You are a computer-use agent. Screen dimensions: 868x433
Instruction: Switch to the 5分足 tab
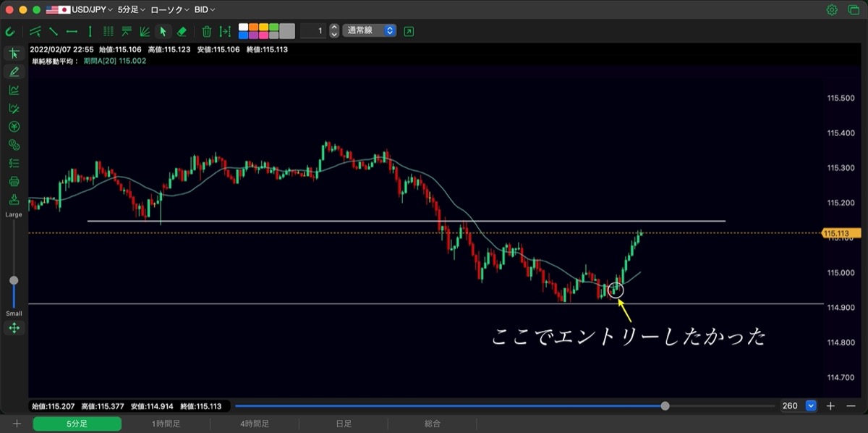(77, 424)
